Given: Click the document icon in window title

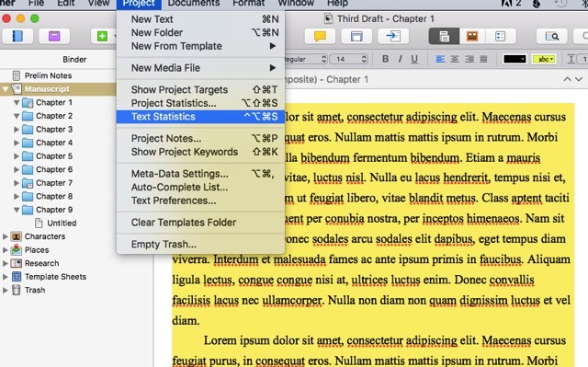Looking at the screenshot, I should (x=329, y=18).
